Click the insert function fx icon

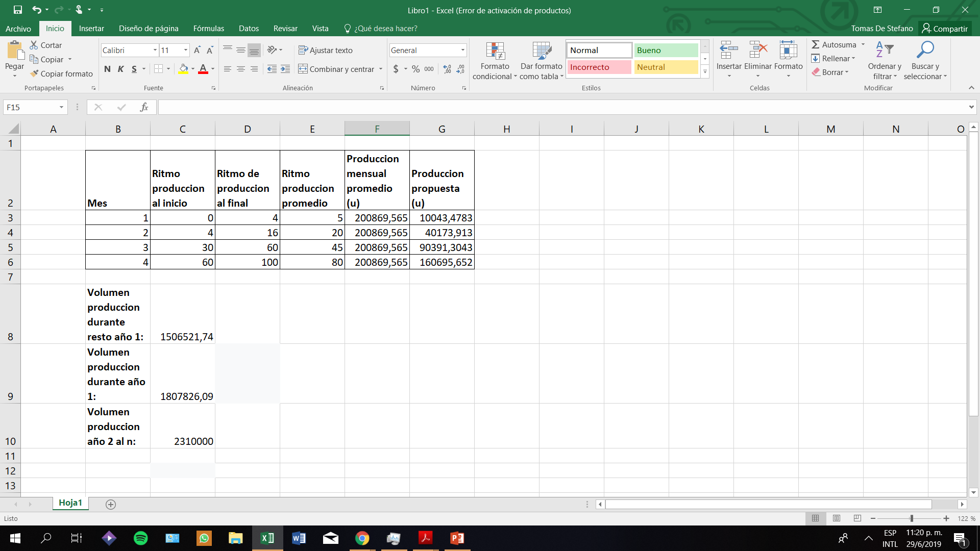(x=144, y=107)
